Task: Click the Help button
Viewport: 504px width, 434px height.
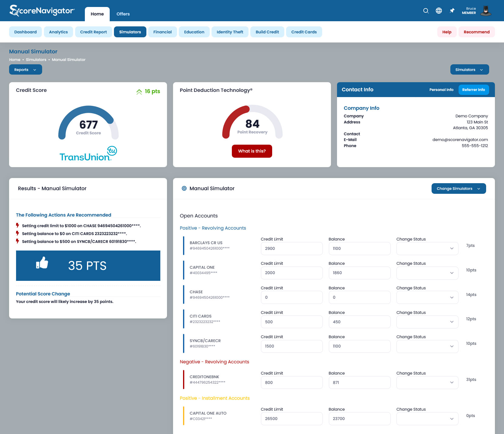Action: click(447, 32)
